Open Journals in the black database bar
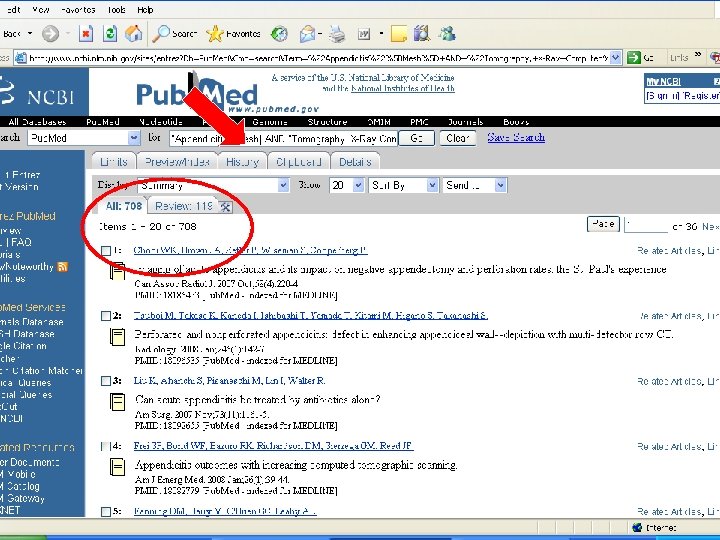The width and height of the screenshot is (720, 540). [466, 122]
